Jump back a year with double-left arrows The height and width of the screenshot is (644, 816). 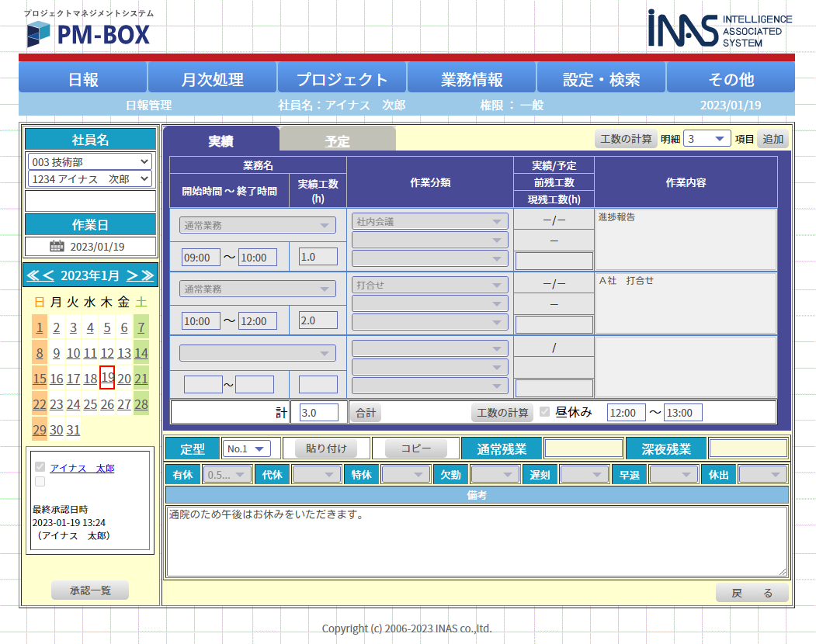coord(32,275)
